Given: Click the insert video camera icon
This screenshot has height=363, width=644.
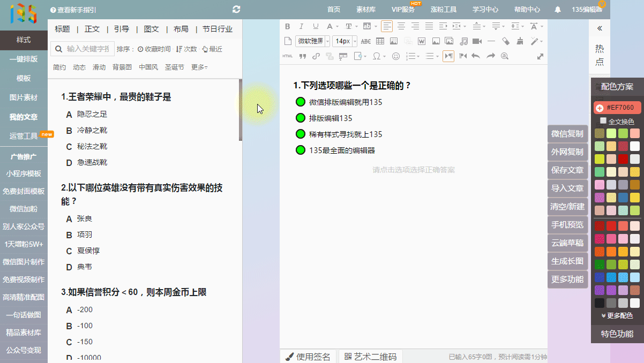Looking at the screenshot, I should pyautogui.click(x=477, y=41).
